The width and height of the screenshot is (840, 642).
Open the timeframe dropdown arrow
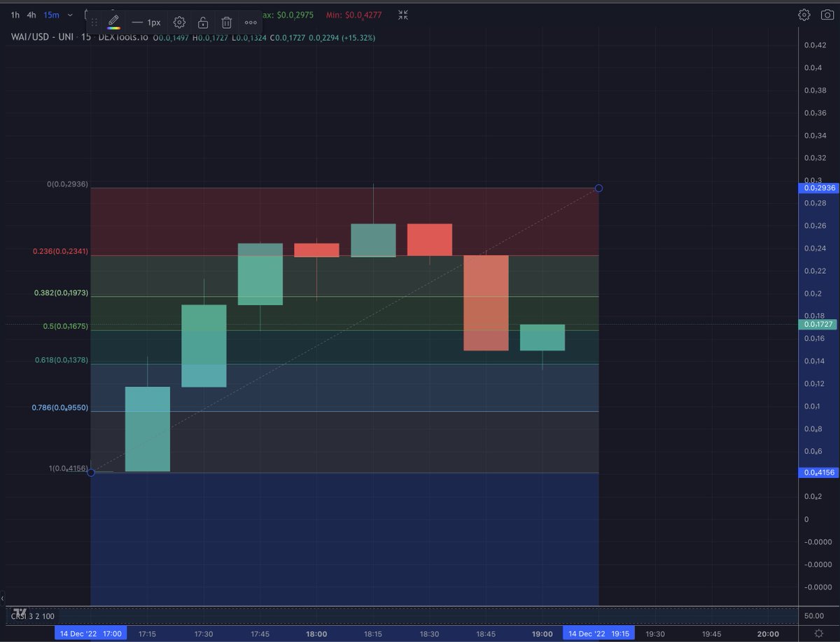coord(70,15)
